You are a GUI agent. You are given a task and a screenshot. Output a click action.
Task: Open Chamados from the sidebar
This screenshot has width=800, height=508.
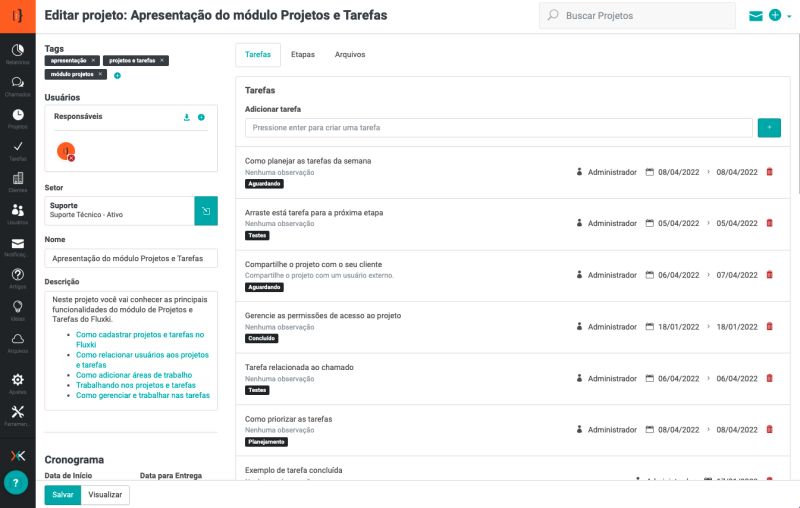pyautogui.click(x=18, y=86)
